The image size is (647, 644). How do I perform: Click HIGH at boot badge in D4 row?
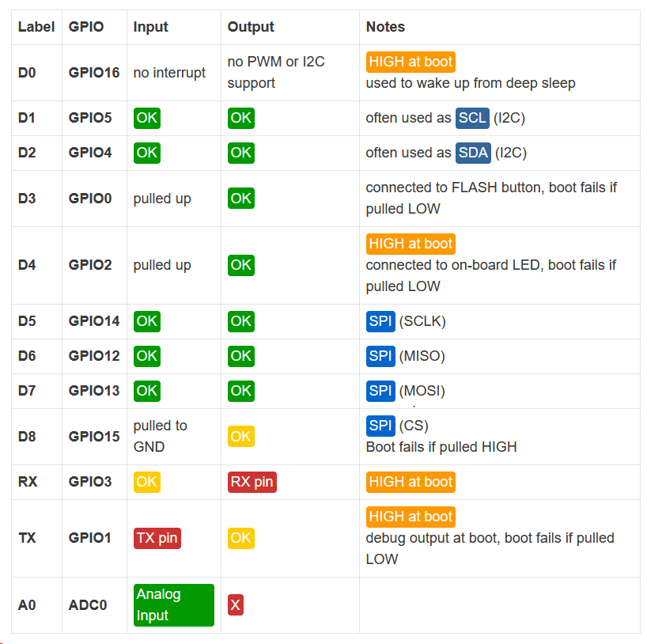[411, 244]
